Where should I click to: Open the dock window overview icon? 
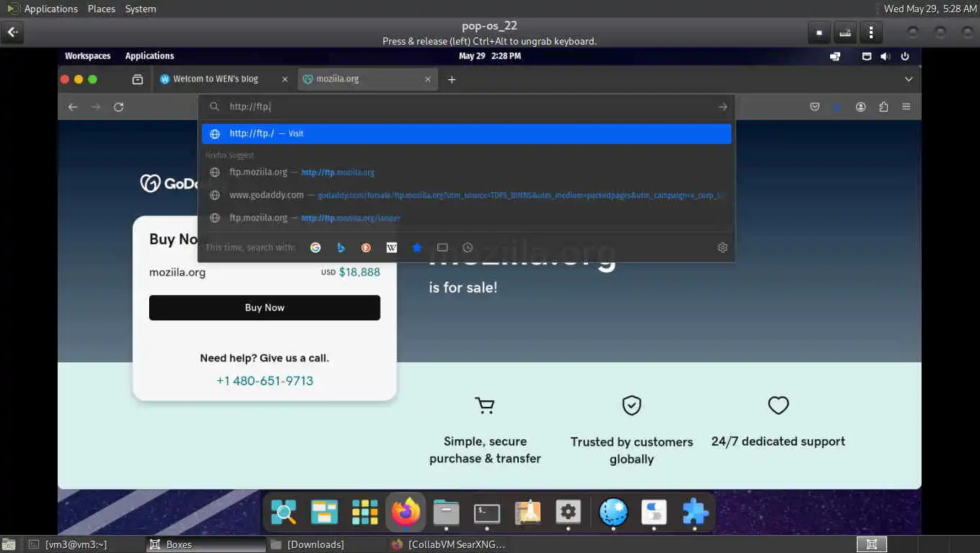click(x=324, y=513)
